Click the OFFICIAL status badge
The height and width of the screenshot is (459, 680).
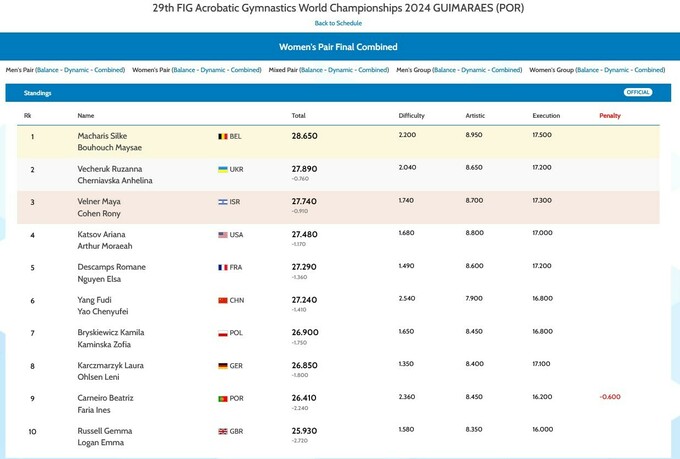(638, 92)
